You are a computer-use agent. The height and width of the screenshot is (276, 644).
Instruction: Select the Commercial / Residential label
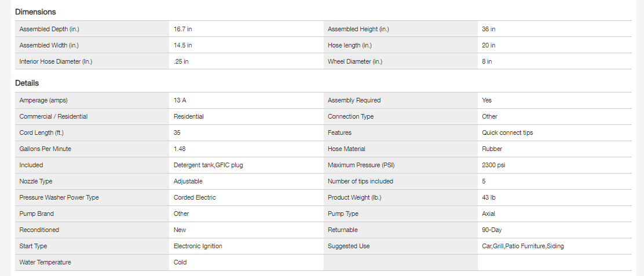(x=53, y=116)
